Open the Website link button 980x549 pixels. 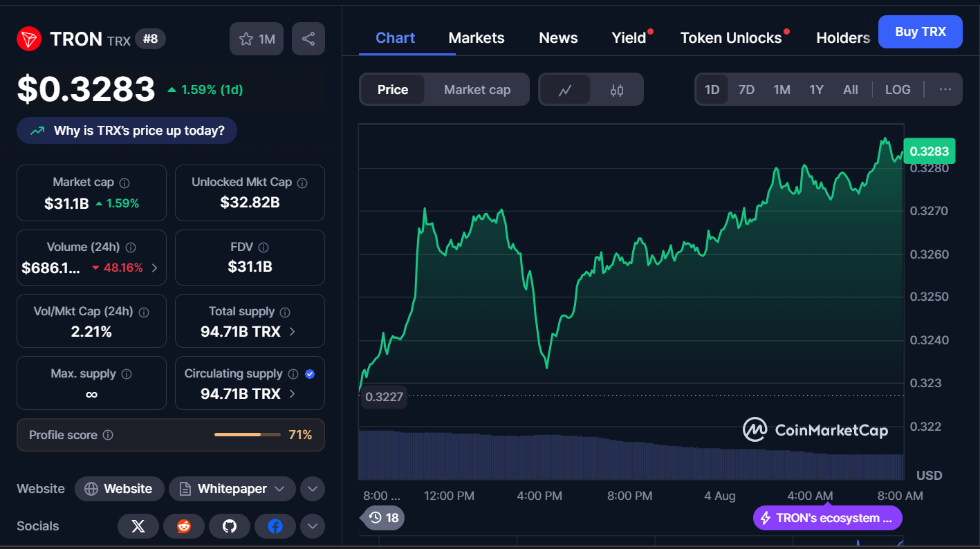(119, 489)
